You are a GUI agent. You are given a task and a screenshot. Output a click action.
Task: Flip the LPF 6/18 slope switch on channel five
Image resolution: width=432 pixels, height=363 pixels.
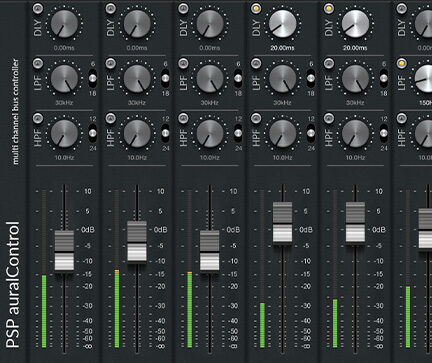tap(384, 78)
